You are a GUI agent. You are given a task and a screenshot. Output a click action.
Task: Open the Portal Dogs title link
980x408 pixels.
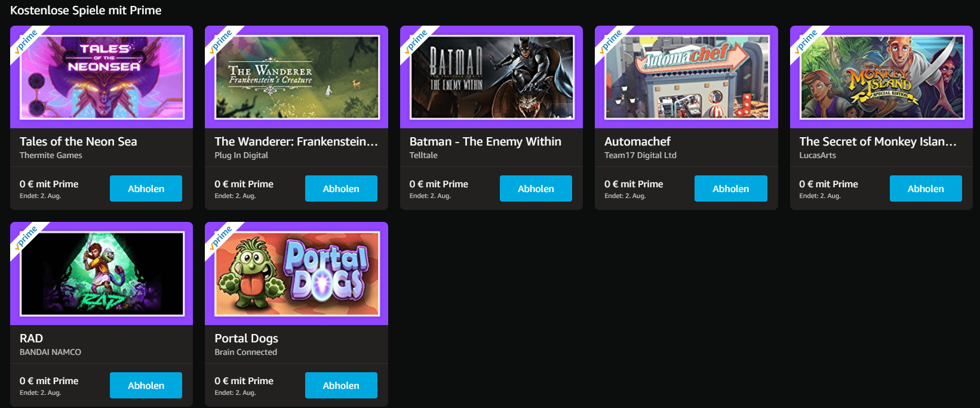tap(247, 338)
